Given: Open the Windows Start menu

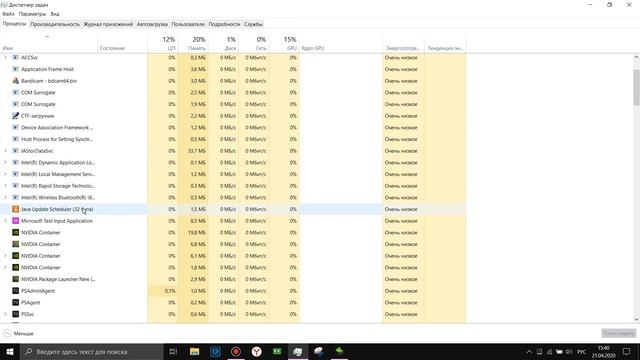Looking at the screenshot, I should coord(10,351).
